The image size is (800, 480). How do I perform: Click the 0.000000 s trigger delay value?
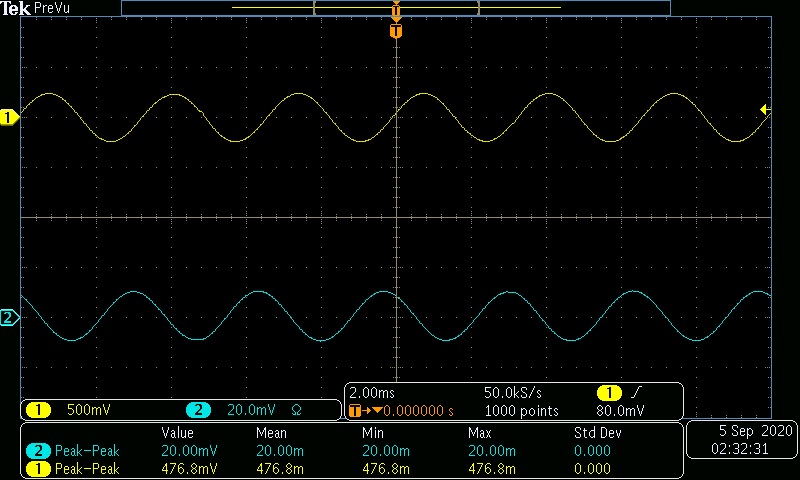(x=418, y=411)
